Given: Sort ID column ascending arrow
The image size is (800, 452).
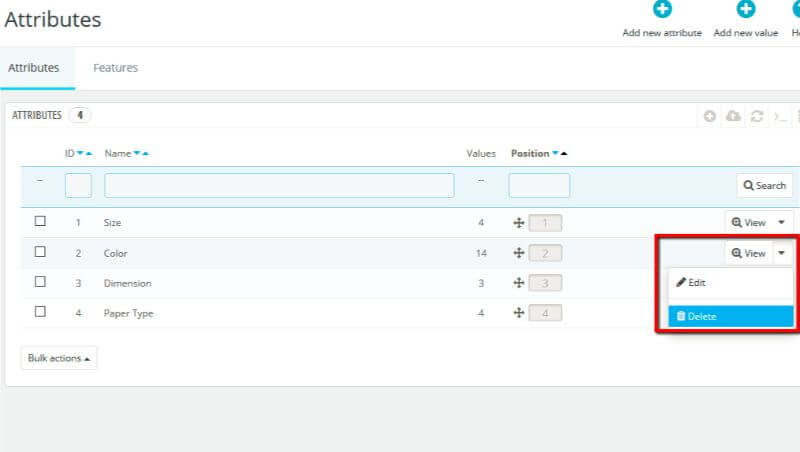Looking at the screenshot, I should click(89, 153).
